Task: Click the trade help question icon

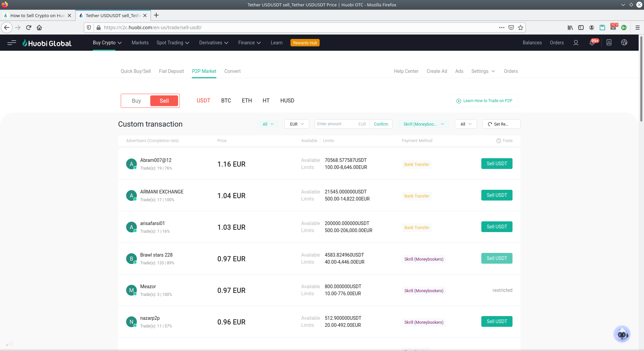Action: (x=499, y=141)
